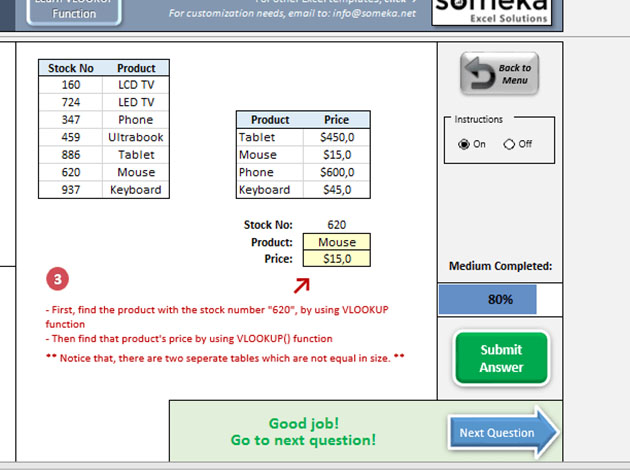This screenshot has height=473, width=630.
Task: Select the Instructions Off radio button
Action: click(x=509, y=144)
